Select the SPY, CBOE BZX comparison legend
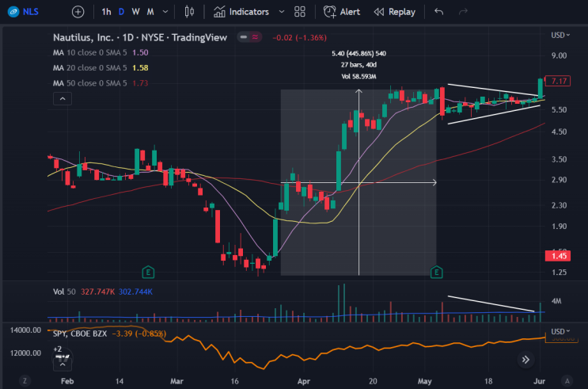This screenshot has width=588, height=389. pos(109,334)
